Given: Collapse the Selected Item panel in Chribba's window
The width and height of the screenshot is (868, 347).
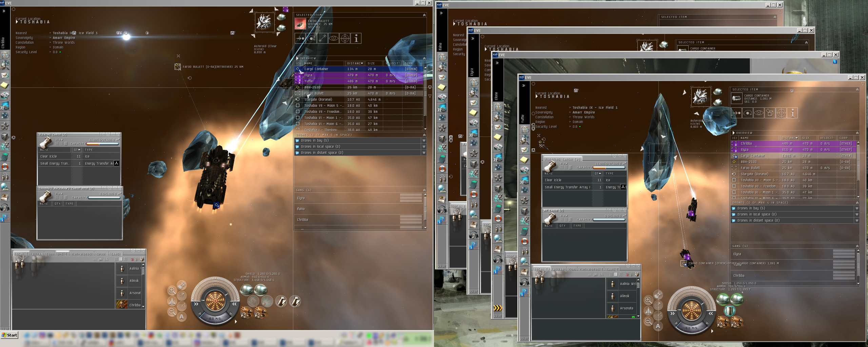Looking at the screenshot, I should click(424, 15).
